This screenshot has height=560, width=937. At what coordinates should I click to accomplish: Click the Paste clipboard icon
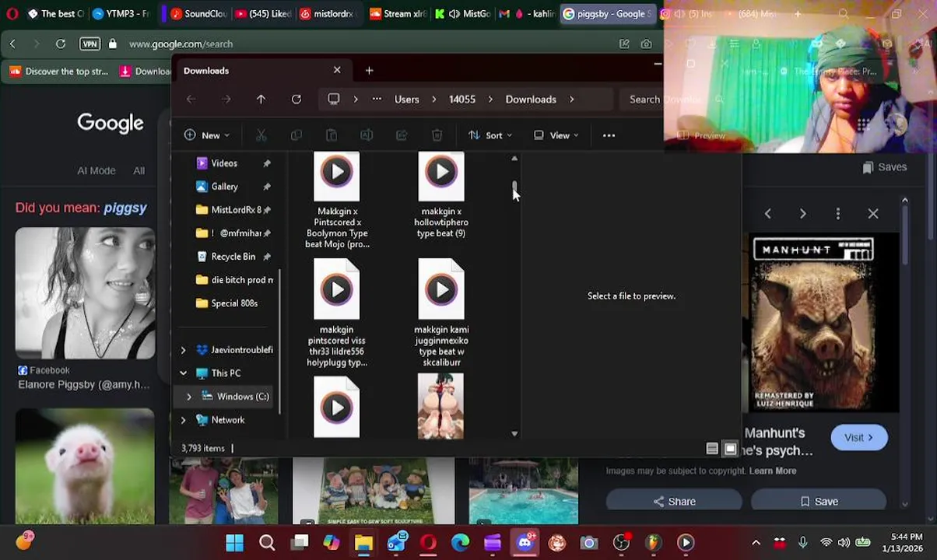click(x=332, y=135)
